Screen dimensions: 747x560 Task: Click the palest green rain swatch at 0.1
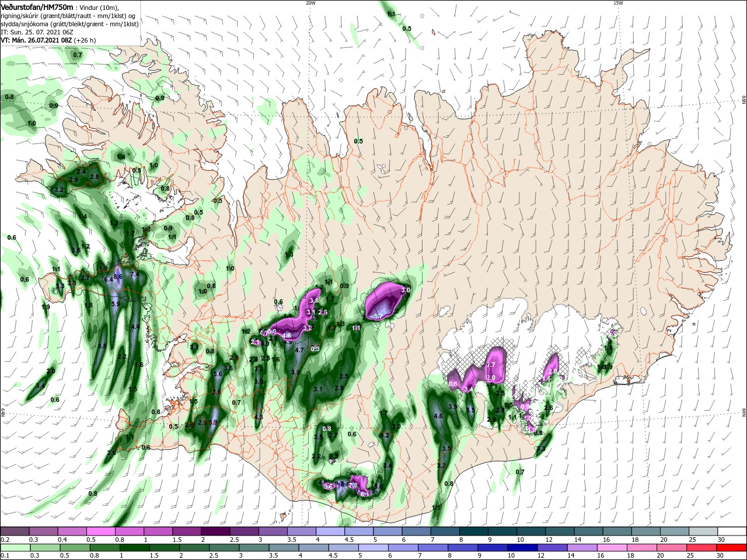coord(15,547)
